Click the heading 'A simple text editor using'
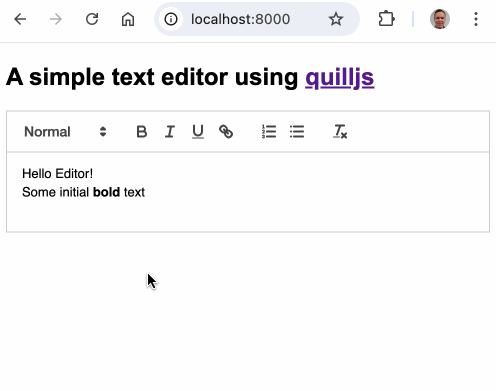The height and width of the screenshot is (391, 496). click(x=152, y=77)
